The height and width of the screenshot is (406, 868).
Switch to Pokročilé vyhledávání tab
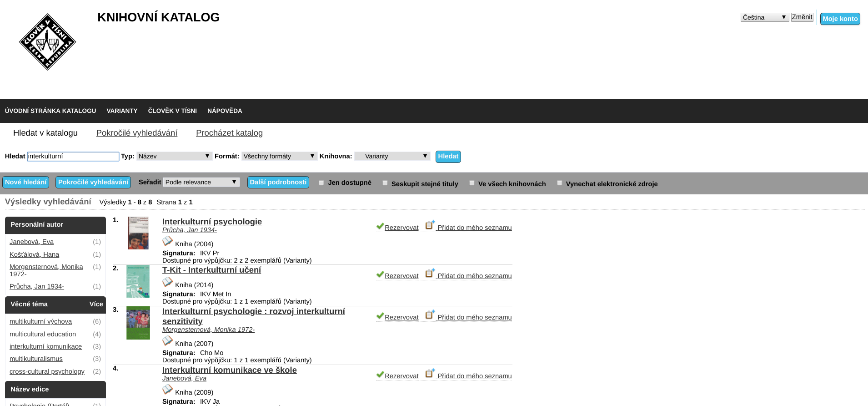[136, 133]
